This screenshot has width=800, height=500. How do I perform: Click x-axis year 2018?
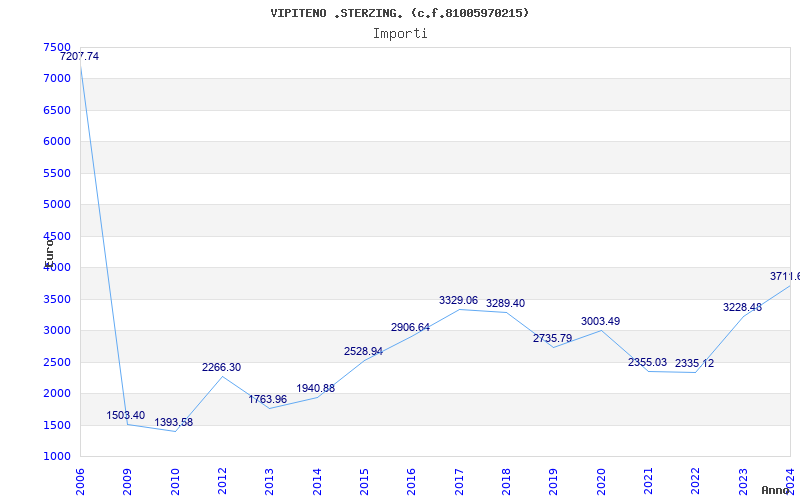pyautogui.click(x=506, y=482)
